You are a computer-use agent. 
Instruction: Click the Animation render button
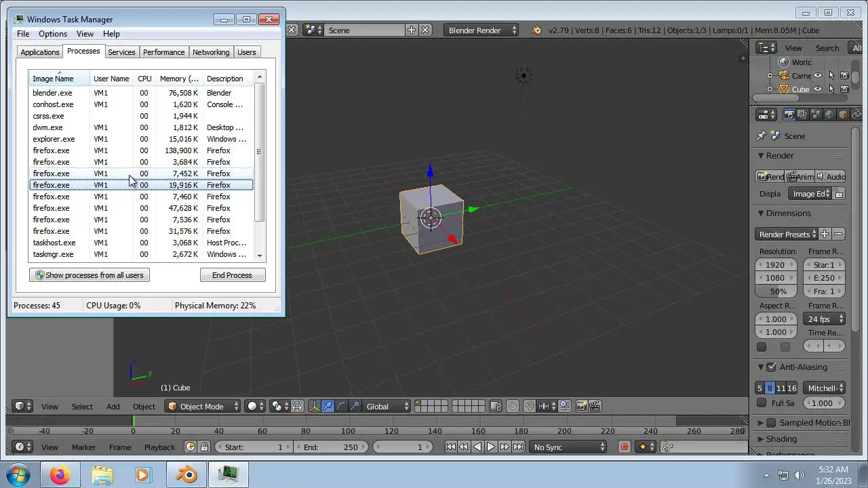click(x=801, y=176)
